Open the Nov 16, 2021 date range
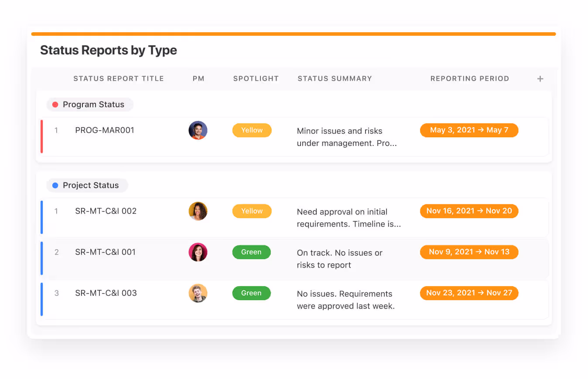Viewport: 588px width, 379px height. click(x=469, y=211)
